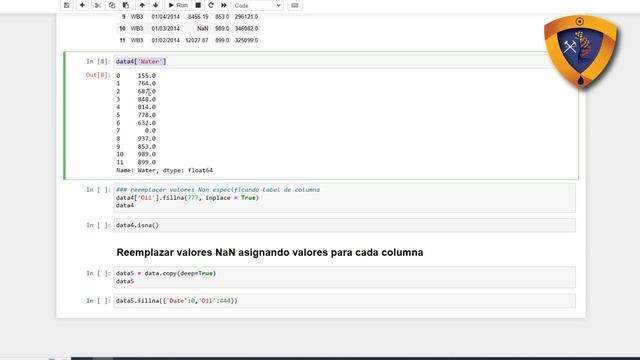Click NaN value in row 10
Screen dimensions: 640x360
202,29
